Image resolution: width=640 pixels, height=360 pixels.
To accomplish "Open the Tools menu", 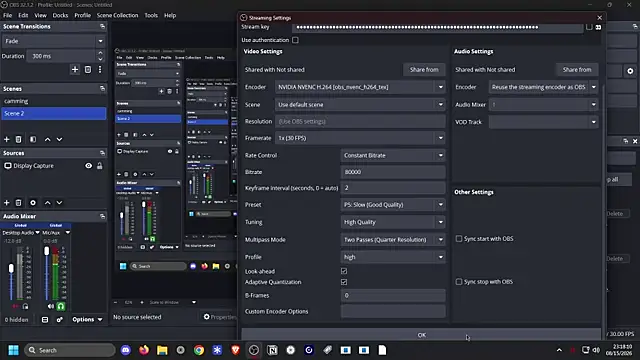I will [151, 15].
